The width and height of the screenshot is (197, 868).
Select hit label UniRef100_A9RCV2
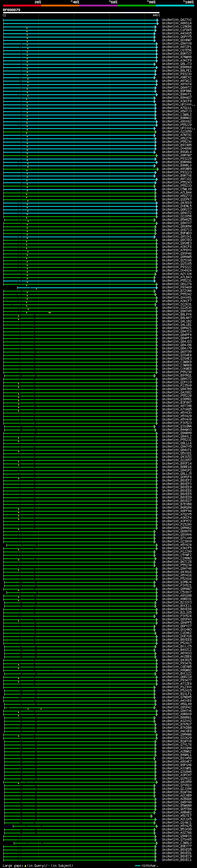[177, 78]
